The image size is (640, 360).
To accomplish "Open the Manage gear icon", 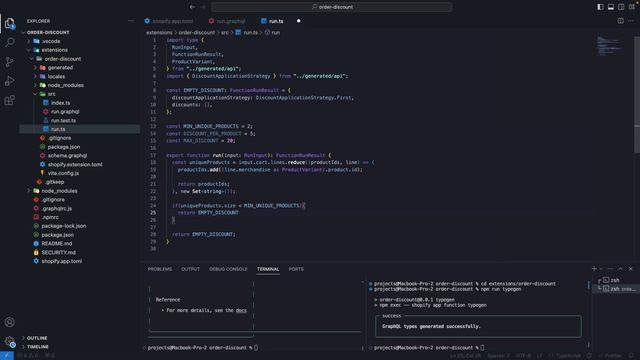I will (9, 341).
